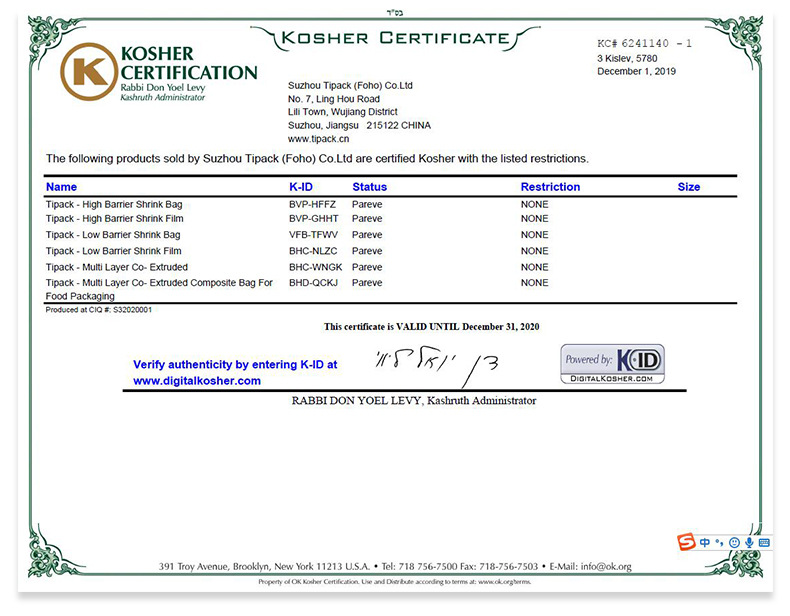The width and height of the screenshot is (790, 616).
Task: Click K-ID code BVP-HFFZ
Action: point(312,204)
